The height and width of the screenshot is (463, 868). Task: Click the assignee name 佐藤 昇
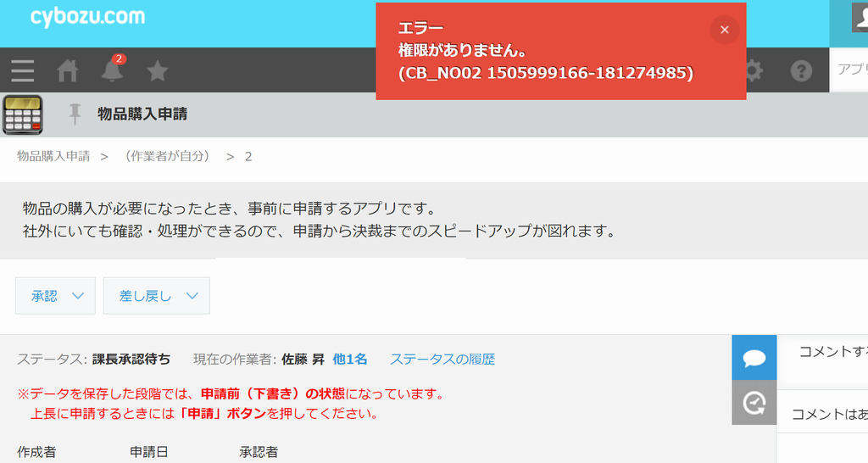point(303,360)
